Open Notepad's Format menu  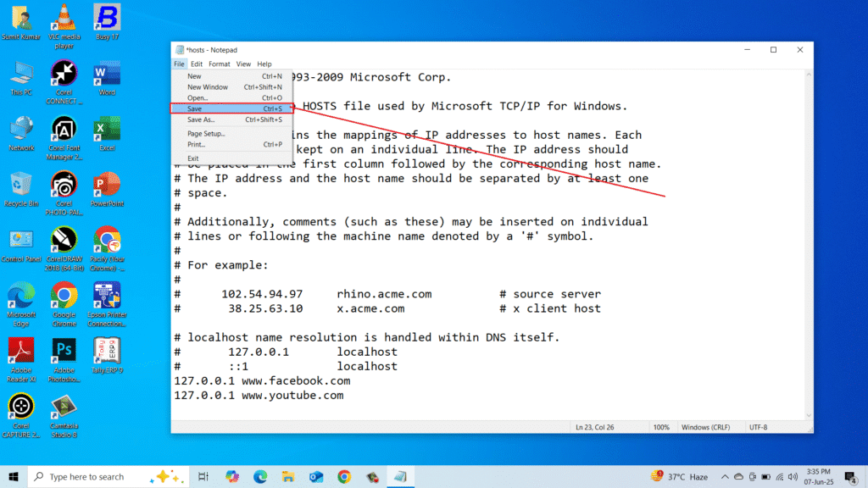tap(220, 64)
